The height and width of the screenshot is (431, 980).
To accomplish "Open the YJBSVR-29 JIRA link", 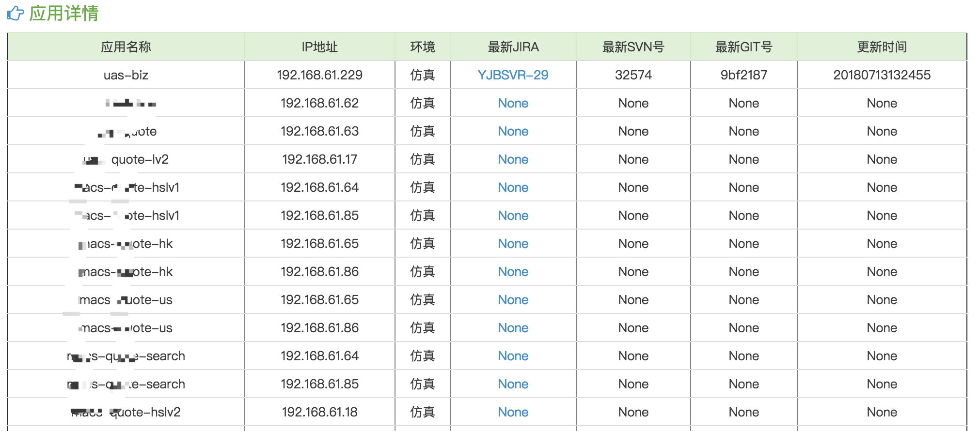I will point(513,75).
